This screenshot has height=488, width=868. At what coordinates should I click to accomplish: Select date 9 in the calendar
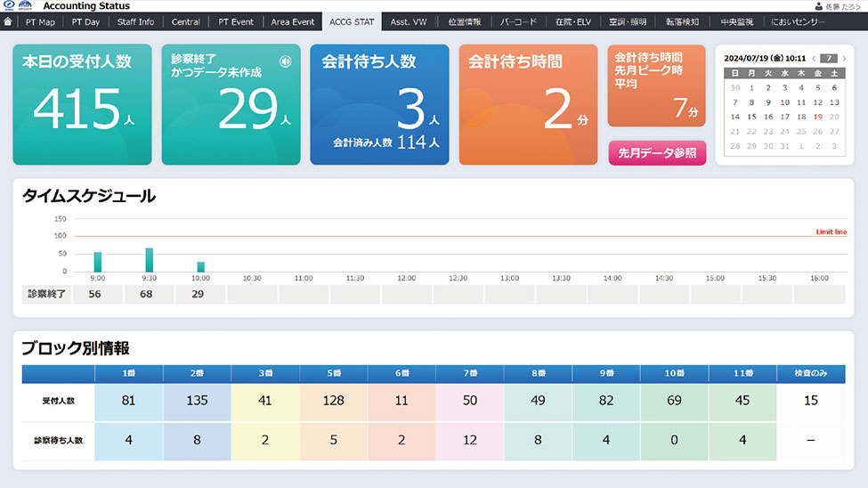pyautogui.click(x=768, y=102)
